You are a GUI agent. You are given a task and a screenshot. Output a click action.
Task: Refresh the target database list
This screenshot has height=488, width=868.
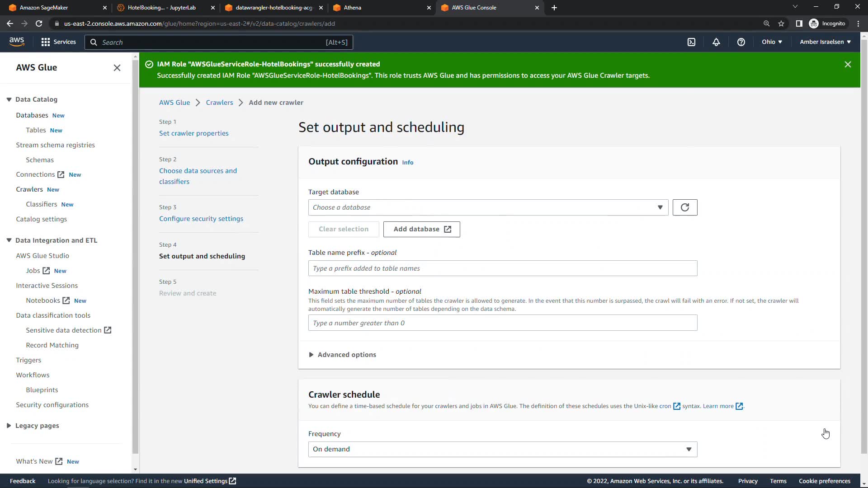(684, 207)
